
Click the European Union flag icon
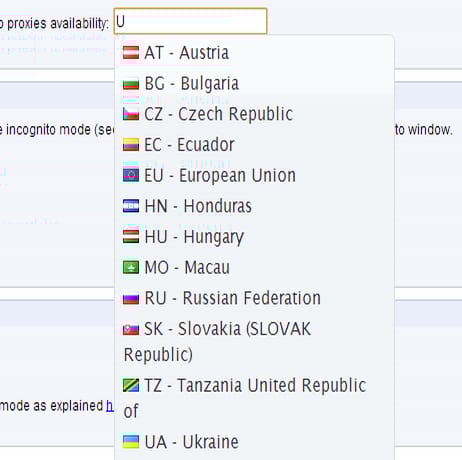tap(131, 175)
